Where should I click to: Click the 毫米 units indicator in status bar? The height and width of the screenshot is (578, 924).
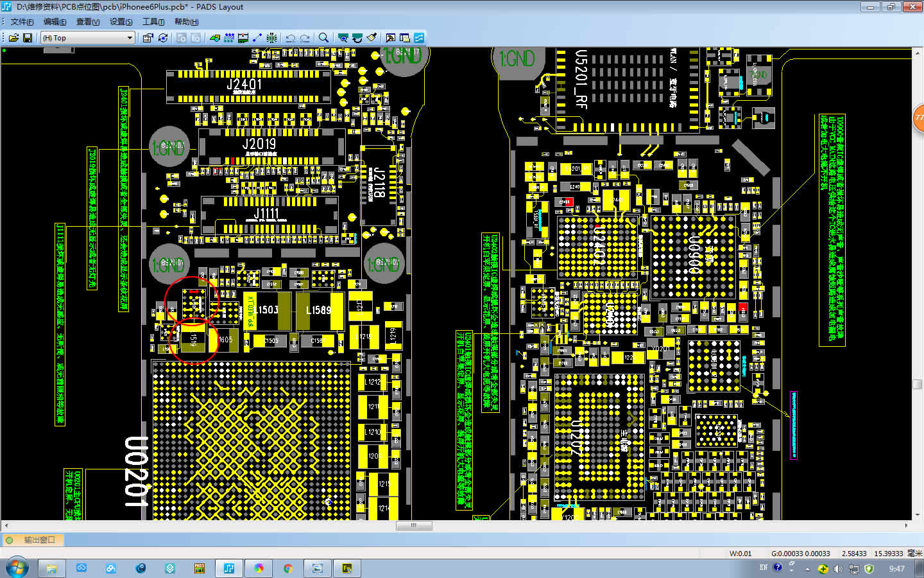[914, 554]
